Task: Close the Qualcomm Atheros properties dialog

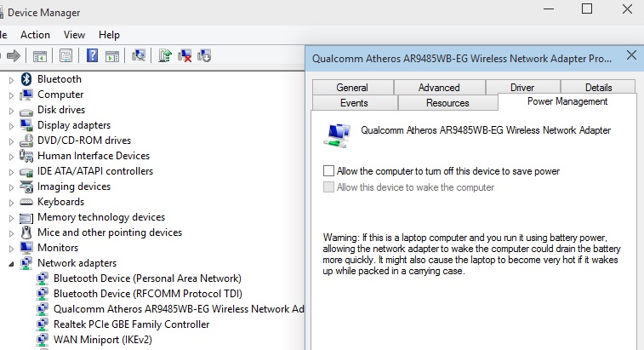Action: point(631,55)
